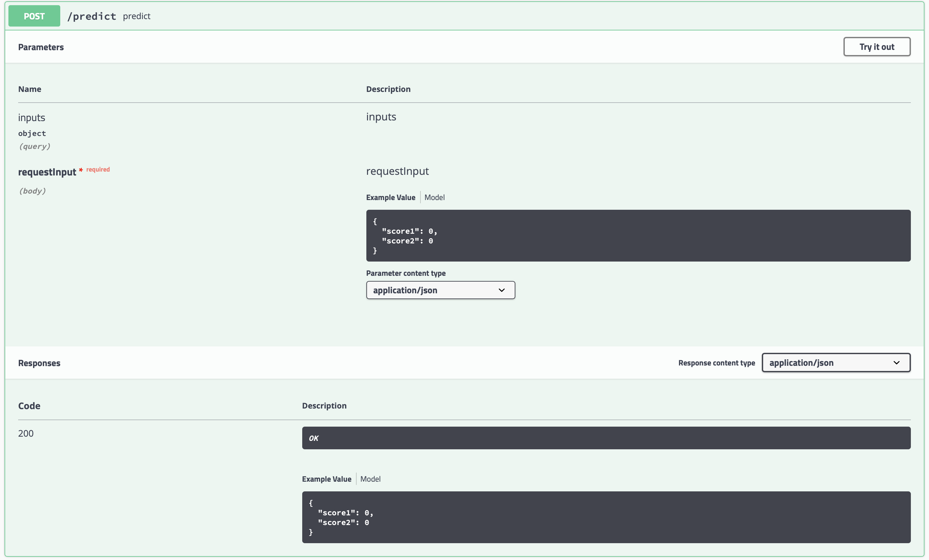Open Response content type dropdown
Screen dimensions: 929x560
click(x=835, y=363)
